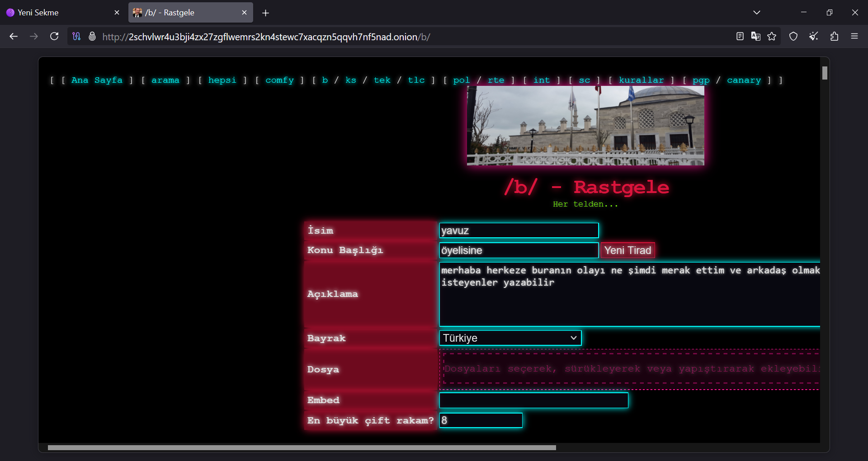Screen dimensions: 868x461
Task: Open the hamburger application menu
Action: tap(854, 37)
